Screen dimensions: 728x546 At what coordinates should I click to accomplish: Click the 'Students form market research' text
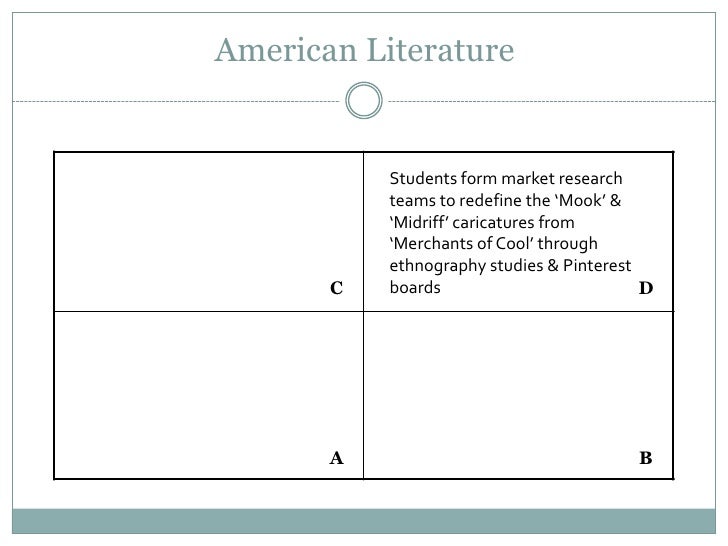(x=506, y=178)
